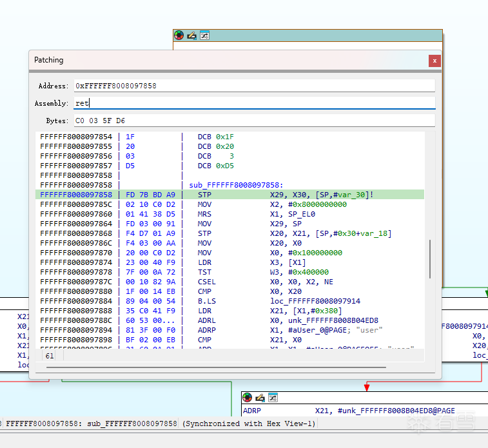Viewport: 488px width, 448px height.
Task: Click group nodes icon on bottom ADRP node
Action: (272, 398)
